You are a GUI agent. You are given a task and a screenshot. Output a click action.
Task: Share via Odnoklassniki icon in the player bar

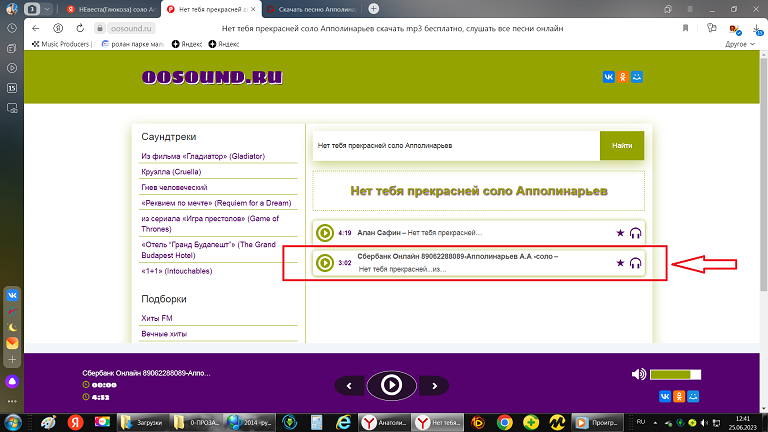coord(679,396)
